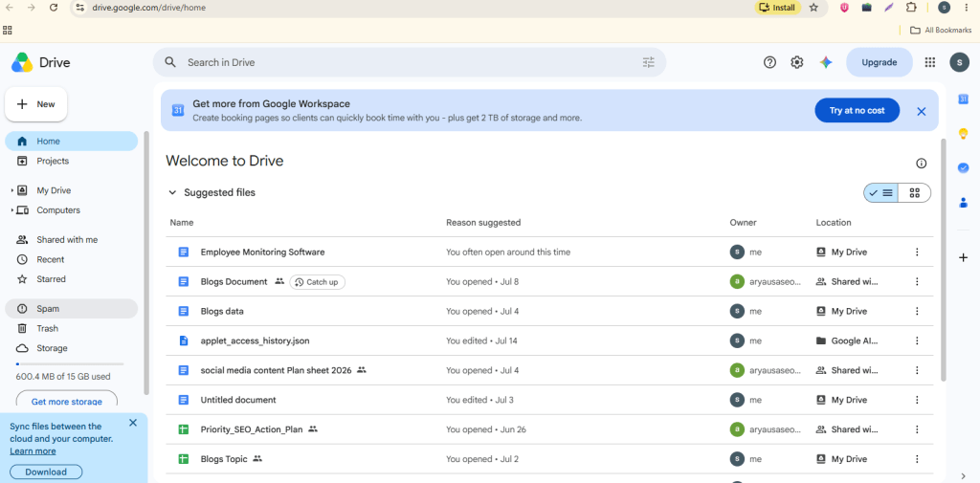The width and height of the screenshot is (980, 483).
Task: Open the Google account avatar in Drive header
Action: 959,62
